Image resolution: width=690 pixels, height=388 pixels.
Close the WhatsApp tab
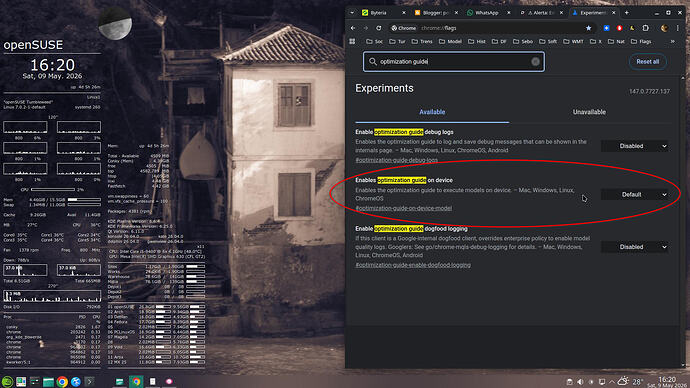pos(509,13)
